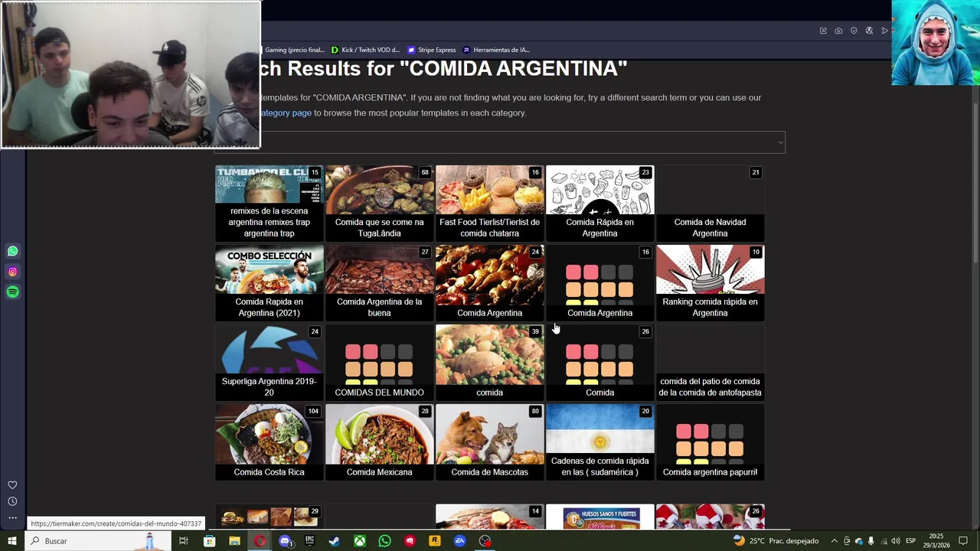
Task: Show hidden system tray icons
Action: [x=835, y=541]
